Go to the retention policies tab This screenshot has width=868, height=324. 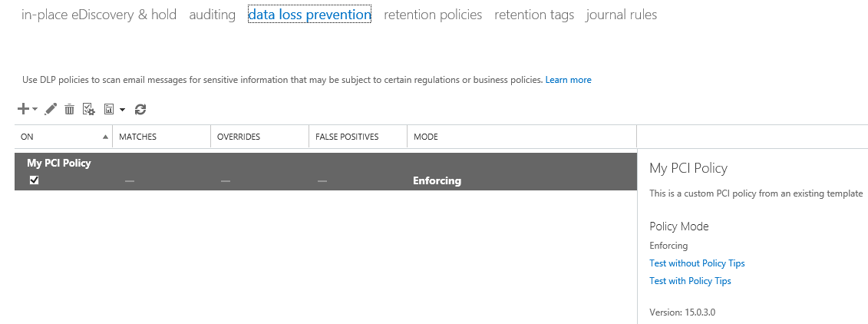pyautogui.click(x=433, y=15)
